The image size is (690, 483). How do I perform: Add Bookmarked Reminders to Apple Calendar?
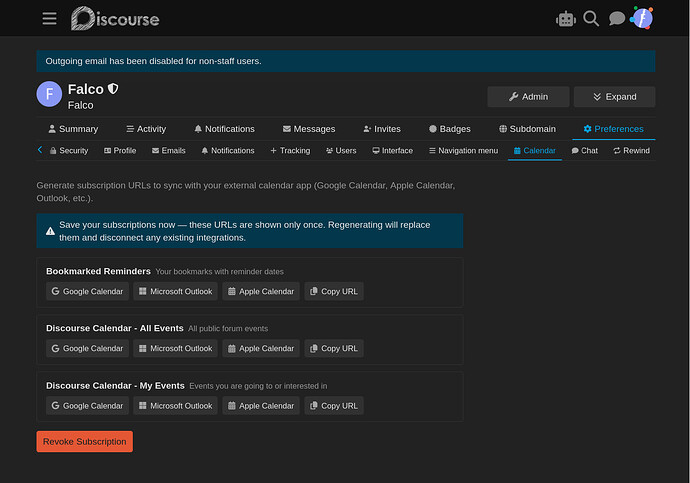tap(261, 291)
